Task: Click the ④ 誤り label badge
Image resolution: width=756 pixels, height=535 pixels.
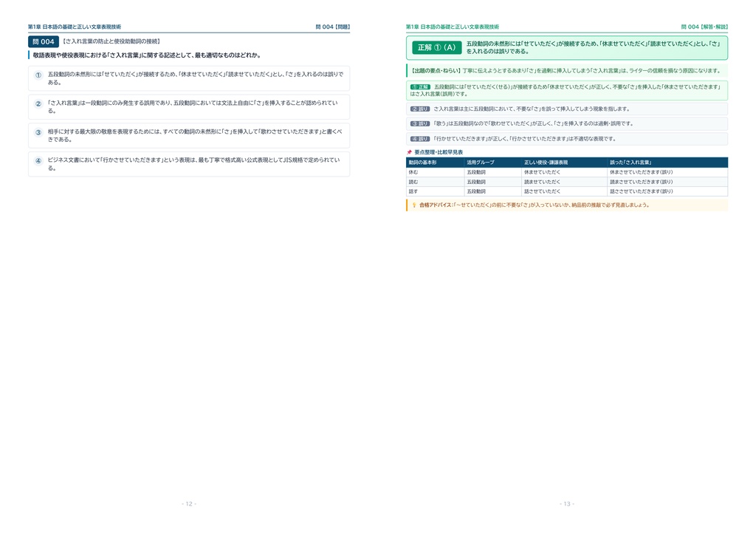Action: 420,139
